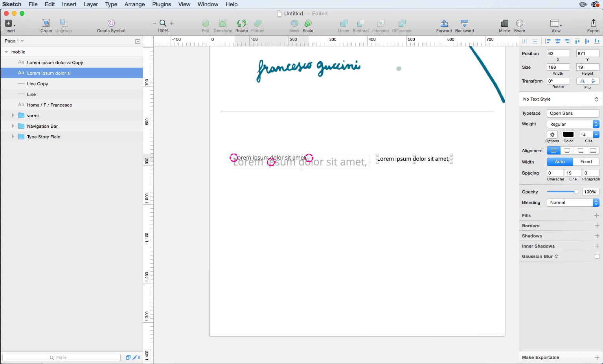Flip layer horizontally in inspector
The width and height of the screenshot is (603, 364).
pos(582,81)
